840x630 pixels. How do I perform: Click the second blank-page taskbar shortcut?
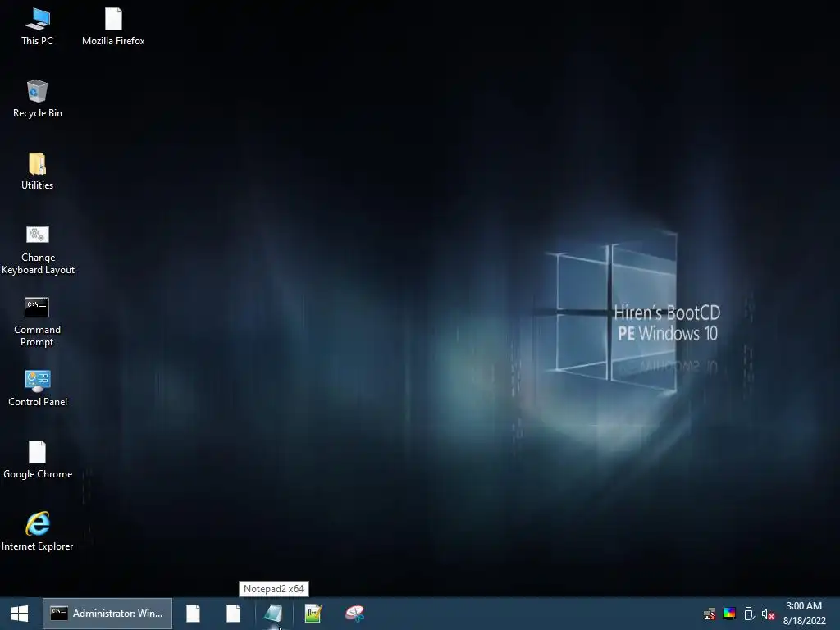[233, 614]
